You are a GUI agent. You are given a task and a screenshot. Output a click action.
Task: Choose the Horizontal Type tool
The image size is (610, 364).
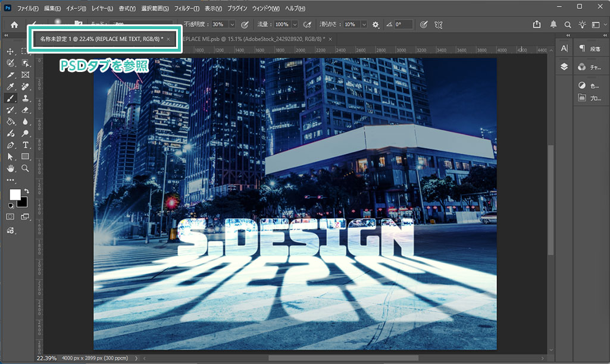coord(26,145)
